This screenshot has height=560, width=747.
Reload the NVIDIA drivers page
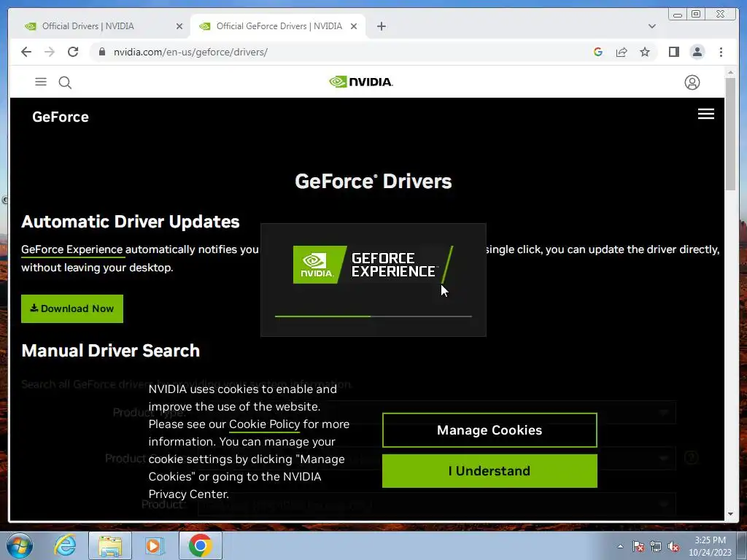click(73, 52)
